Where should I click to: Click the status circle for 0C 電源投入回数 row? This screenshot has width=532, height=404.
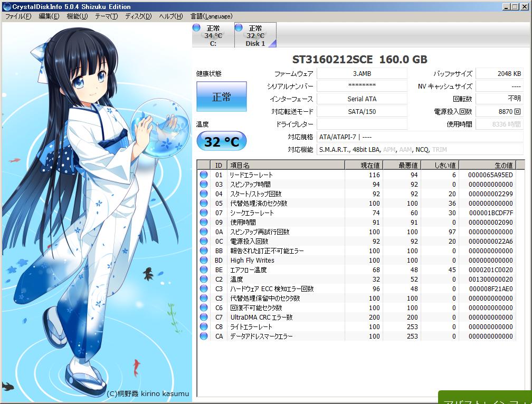click(x=204, y=242)
